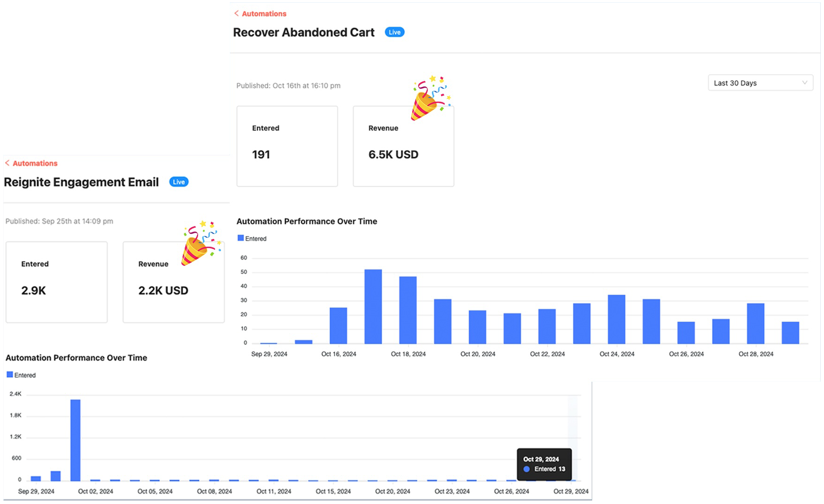The height and width of the screenshot is (504, 824).
Task: Click the Oct 24 bar in the Abandoned Cart chart
Action: coord(617,320)
